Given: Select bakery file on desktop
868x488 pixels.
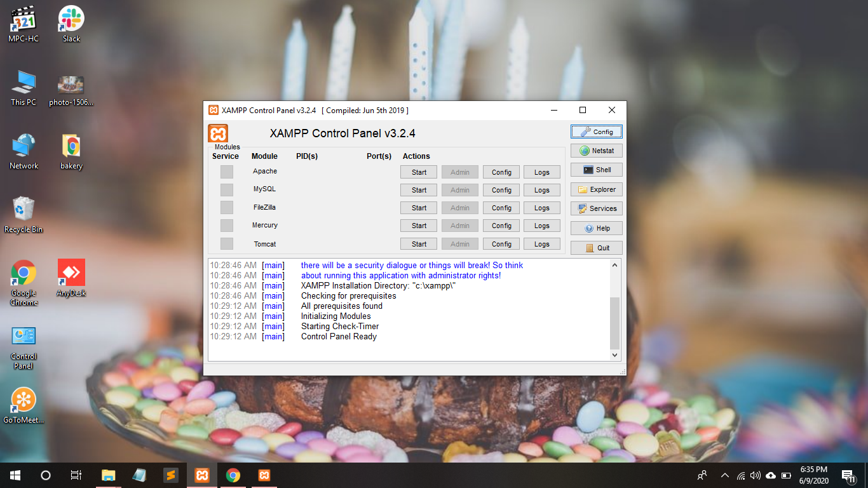Looking at the screenshot, I should (71, 151).
